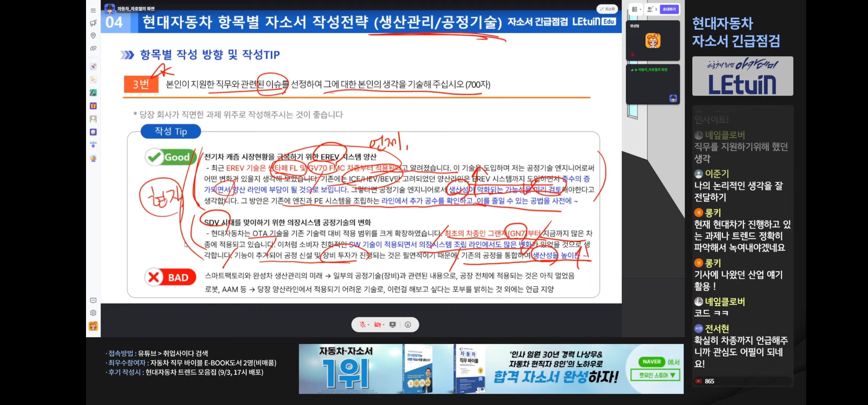Click the 최소화 minimize screen-share button
Image resolution: width=868 pixels, height=405 pixels.
[x=607, y=9]
